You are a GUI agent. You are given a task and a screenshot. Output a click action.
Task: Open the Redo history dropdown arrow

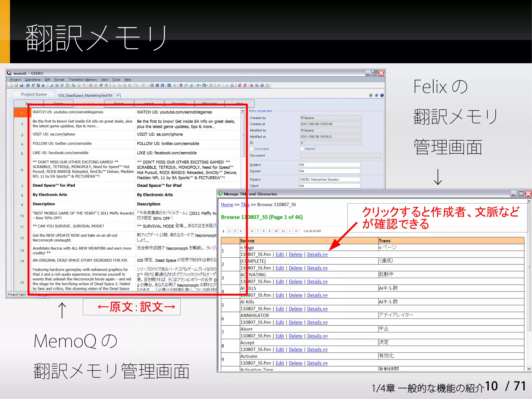(147, 85)
